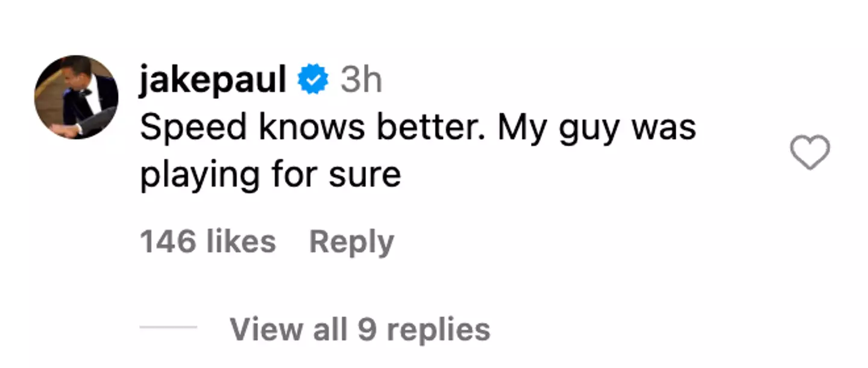Toggle the like heart outline on
The width and height of the screenshot is (868, 368).
coord(810,152)
